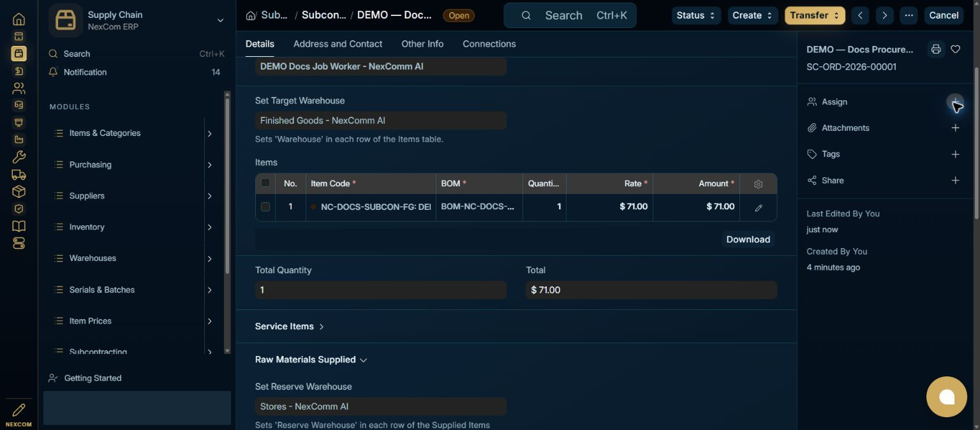Screen dimensions: 980x430
Task: Open the delivery truck icon in rail
Action: tap(19, 174)
